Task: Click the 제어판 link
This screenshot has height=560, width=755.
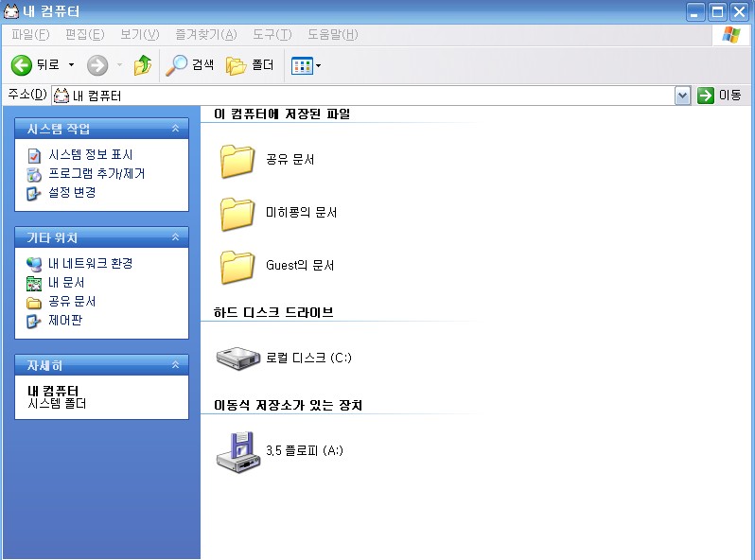Action: click(x=65, y=321)
